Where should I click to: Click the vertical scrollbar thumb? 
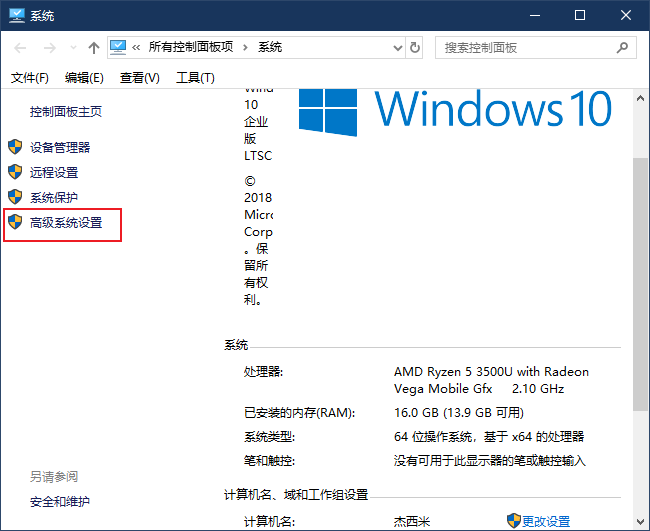(x=640, y=284)
